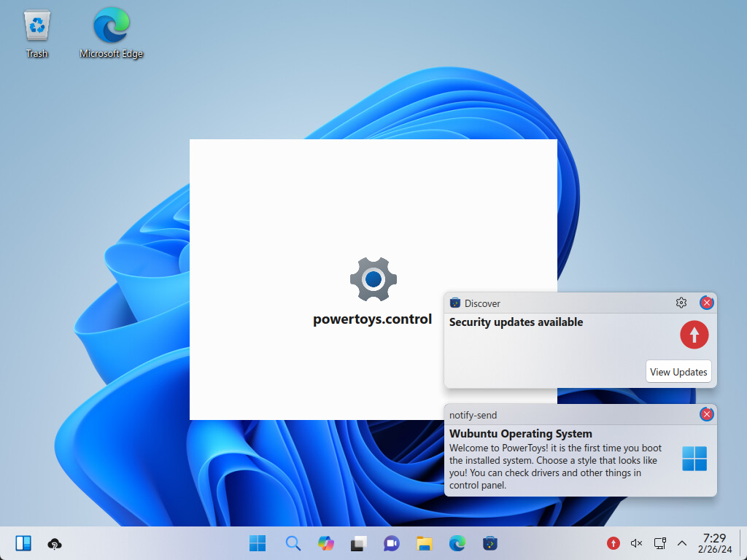Open the widgets panel icon

tap(23, 543)
